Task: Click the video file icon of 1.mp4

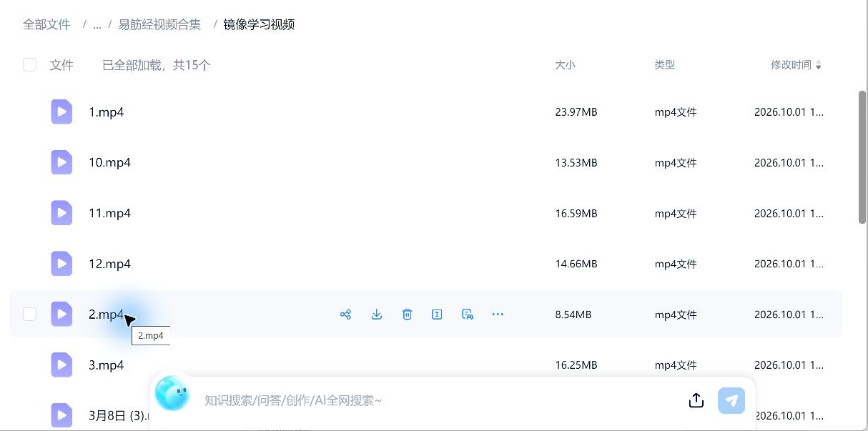Action: coord(61,112)
